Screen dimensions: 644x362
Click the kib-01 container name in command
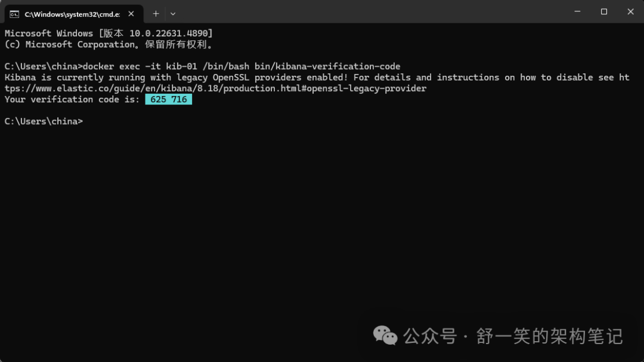point(181,67)
